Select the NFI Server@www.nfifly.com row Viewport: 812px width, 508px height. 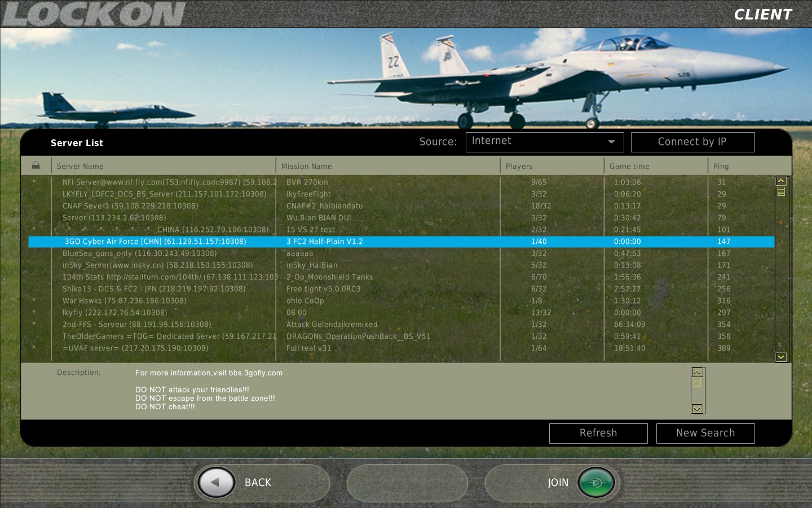(x=401, y=182)
